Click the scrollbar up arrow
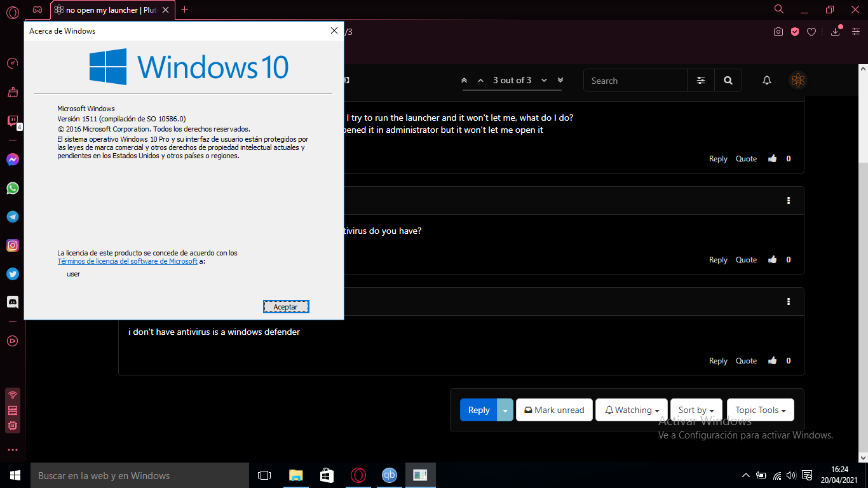This screenshot has width=868, height=488. [x=863, y=67]
